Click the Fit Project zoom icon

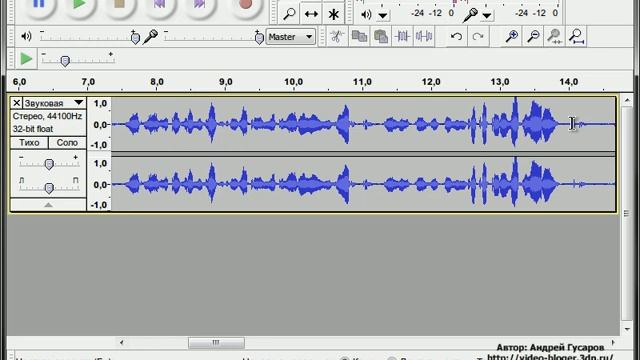coord(576,36)
